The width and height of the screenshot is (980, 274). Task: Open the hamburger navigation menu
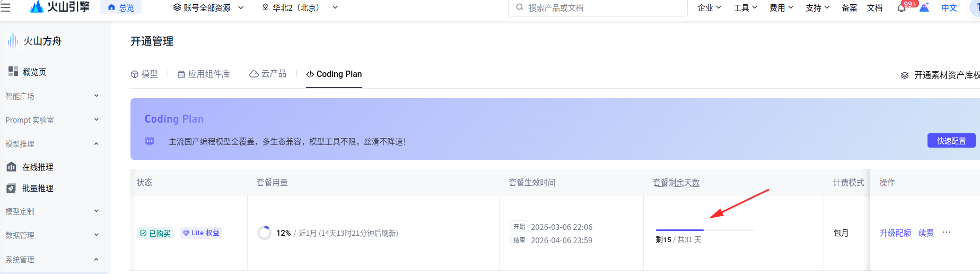pos(6,7)
